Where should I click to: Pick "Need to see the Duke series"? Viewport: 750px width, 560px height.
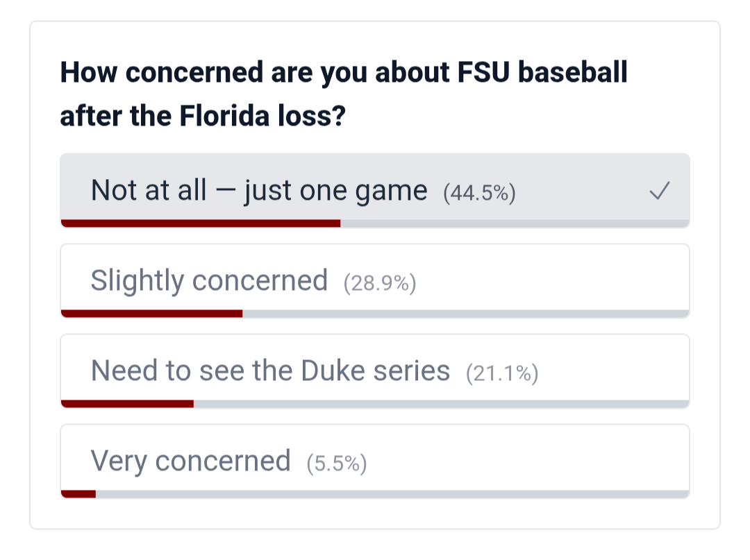click(x=270, y=371)
